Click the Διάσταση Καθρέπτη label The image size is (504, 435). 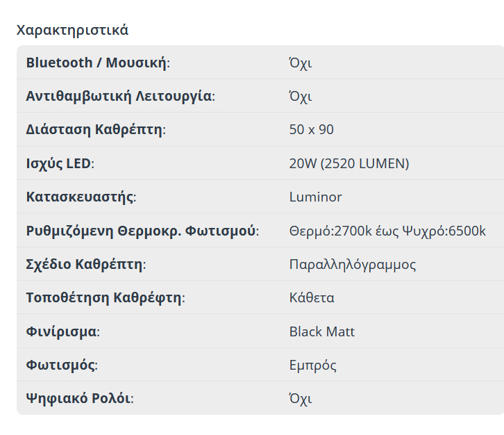(95, 130)
